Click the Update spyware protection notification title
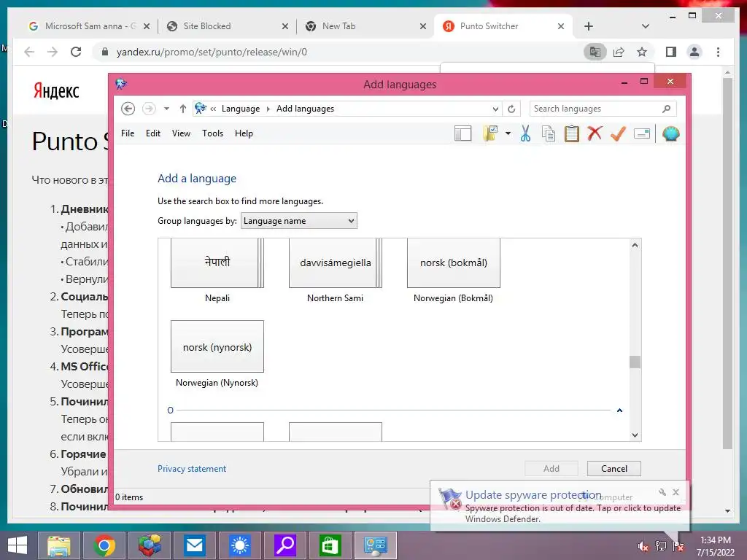This screenshot has width=747, height=560. pos(533,495)
